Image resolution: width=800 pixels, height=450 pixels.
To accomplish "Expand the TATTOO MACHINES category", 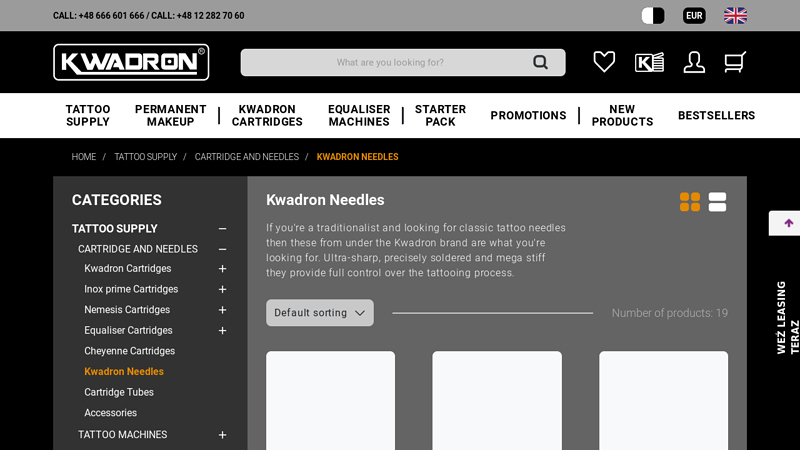I will click(x=222, y=435).
